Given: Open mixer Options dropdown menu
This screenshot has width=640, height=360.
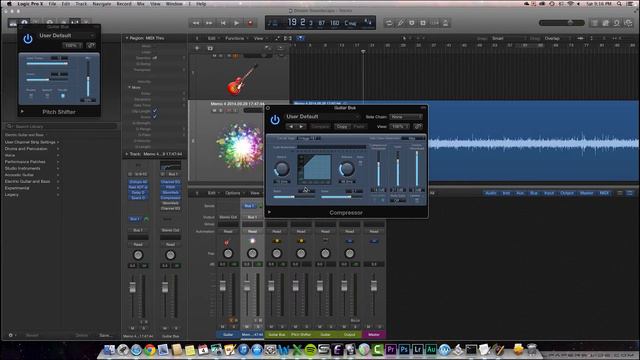Looking at the screenshot, I should tap(234, 193).
